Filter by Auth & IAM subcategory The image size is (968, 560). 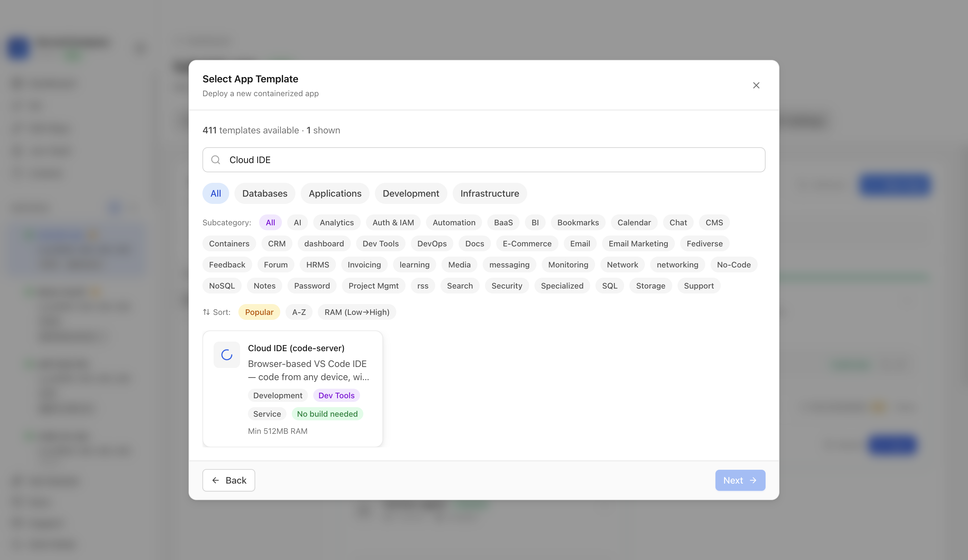[393, 223]
